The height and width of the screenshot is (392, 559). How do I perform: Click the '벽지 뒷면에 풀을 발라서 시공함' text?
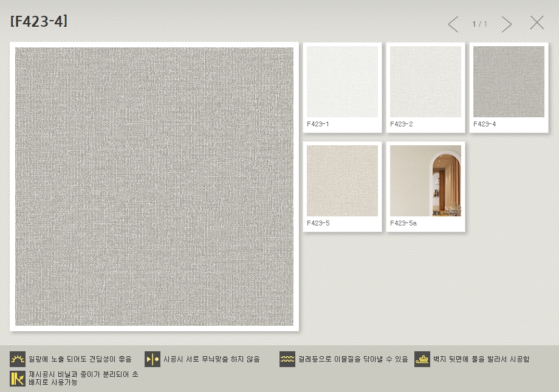pos(481,359)
